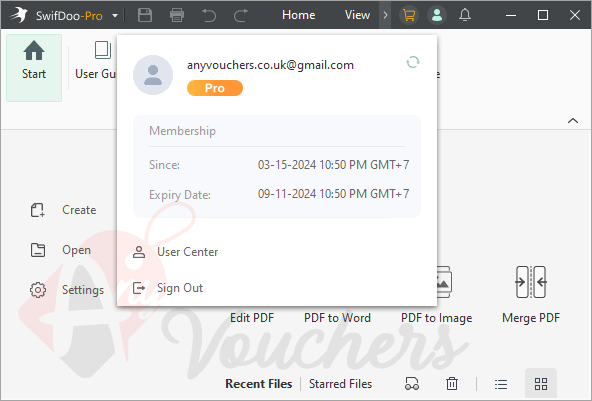Click the Print icon in title bar
Viewport: 592px width, 401px height.
pyautogui.click(x=177, y=15)
